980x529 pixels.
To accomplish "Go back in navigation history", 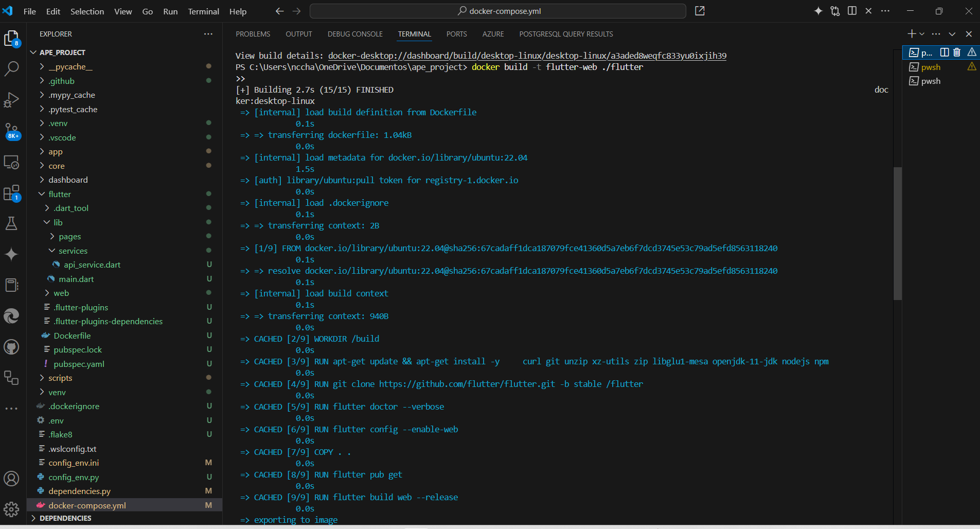I will pyautogui.click(x=279, y=11).
